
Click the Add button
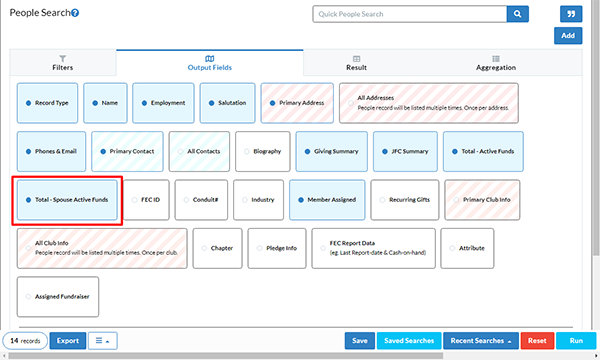coord(568,36)
